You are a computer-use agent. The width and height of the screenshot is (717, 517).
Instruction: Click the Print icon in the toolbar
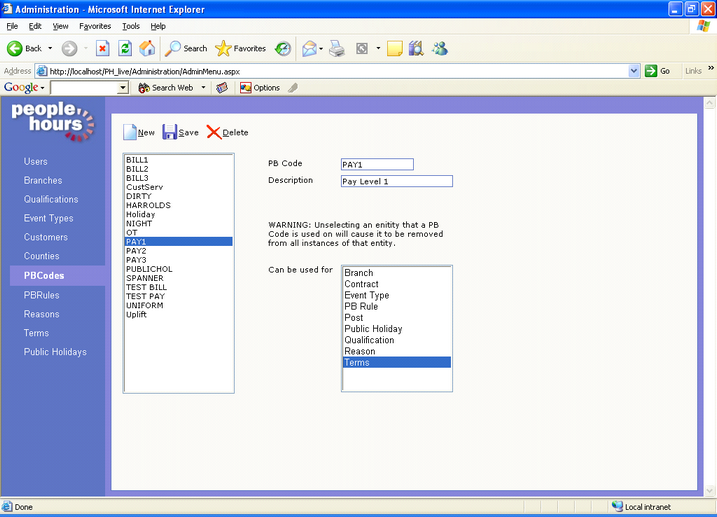coord(337,48)
